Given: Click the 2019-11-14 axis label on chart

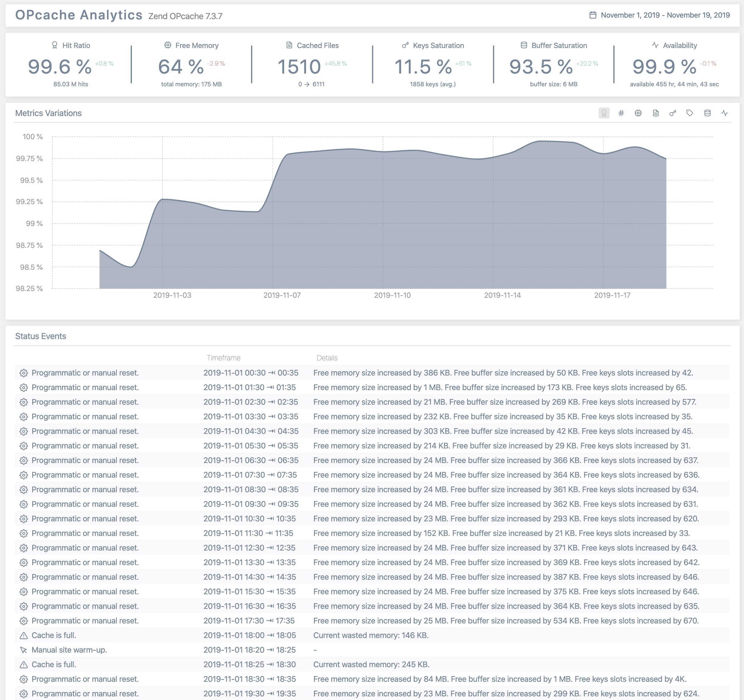Looking at the screenshot, I should 502,295.
